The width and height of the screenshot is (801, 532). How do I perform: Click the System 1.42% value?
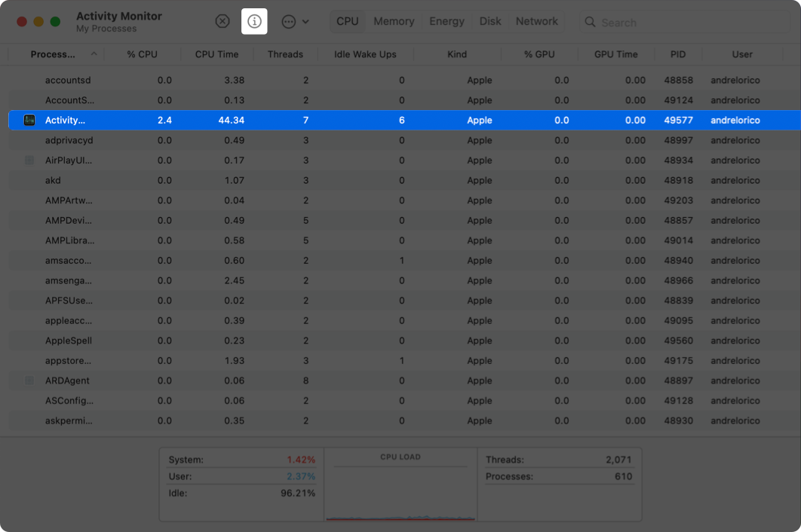(x=301, y=460)
